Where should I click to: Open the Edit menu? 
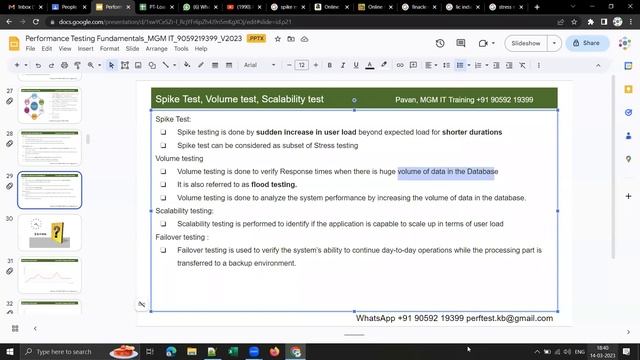click(x=47, y=49)
